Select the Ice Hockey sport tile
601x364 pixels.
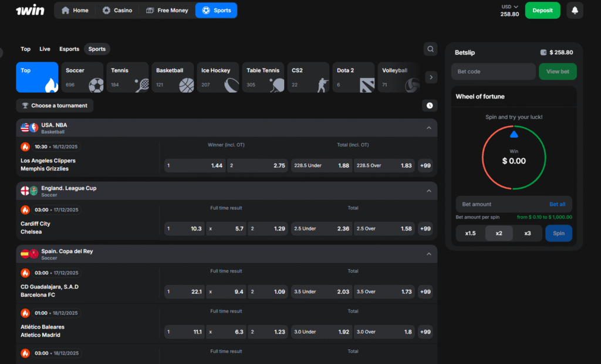click(x=217, y=77)
